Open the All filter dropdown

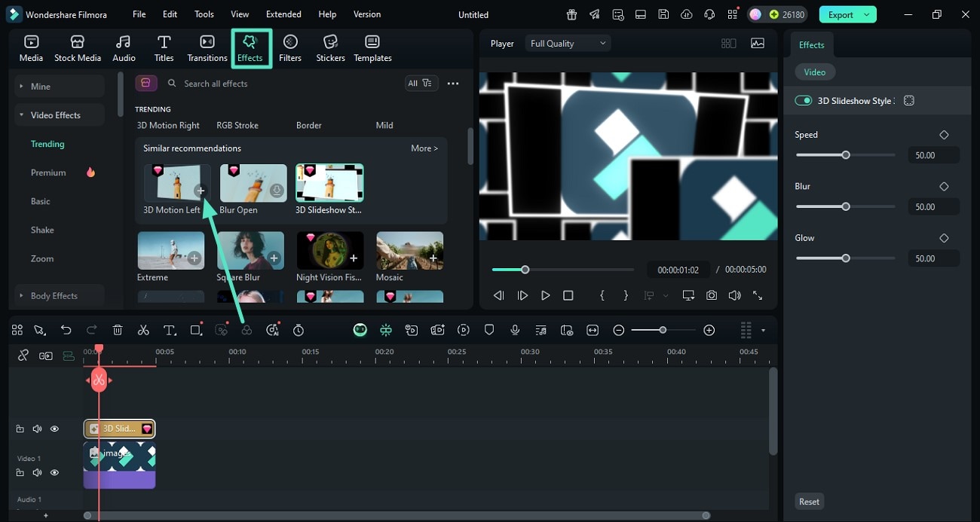421,84
